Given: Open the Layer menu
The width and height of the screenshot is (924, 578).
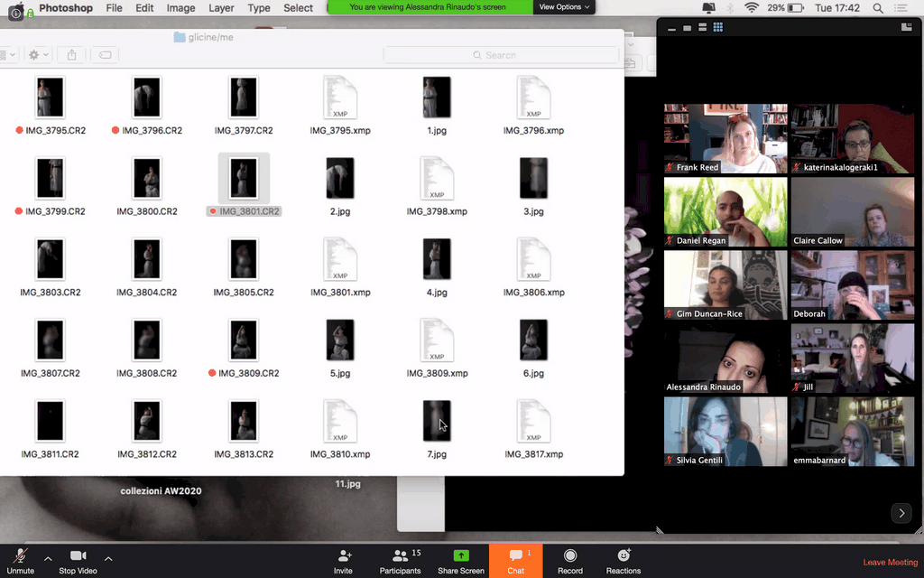Looking at the screenshot, I should (x=221, y=8).
